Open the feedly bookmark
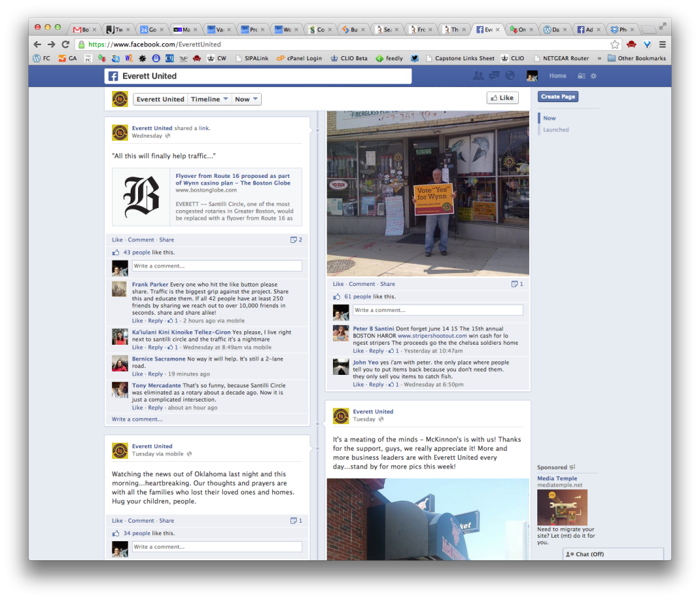 click(389, 58)
